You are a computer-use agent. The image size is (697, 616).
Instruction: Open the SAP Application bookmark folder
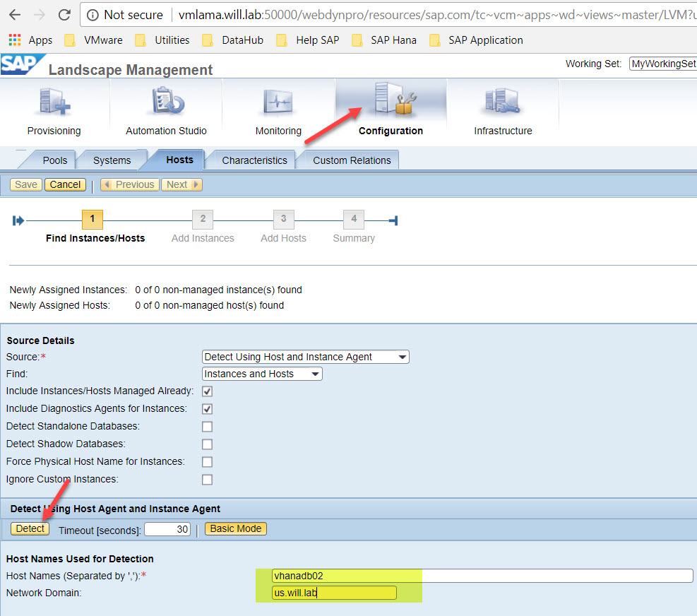476,40
